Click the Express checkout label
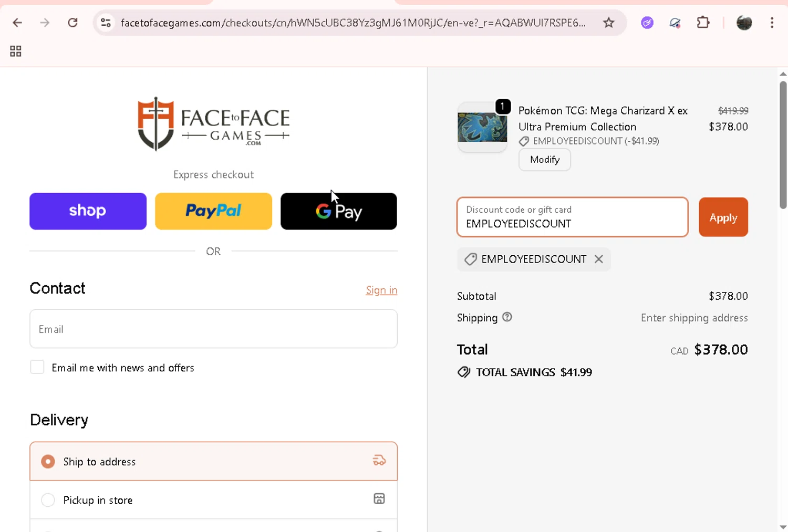The height and width of the screenshot is (532, 788). [x=213, y=174]
